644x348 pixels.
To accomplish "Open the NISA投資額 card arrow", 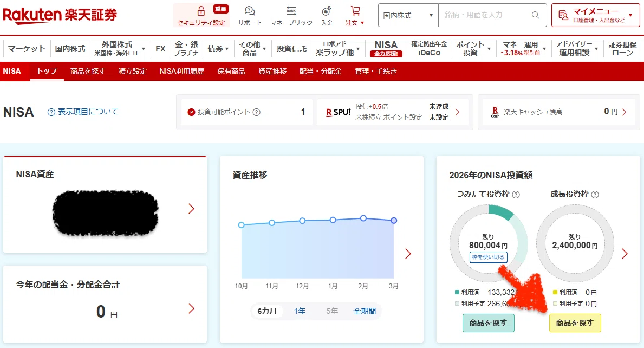I will pyautogui.click(x=625, y=254).
